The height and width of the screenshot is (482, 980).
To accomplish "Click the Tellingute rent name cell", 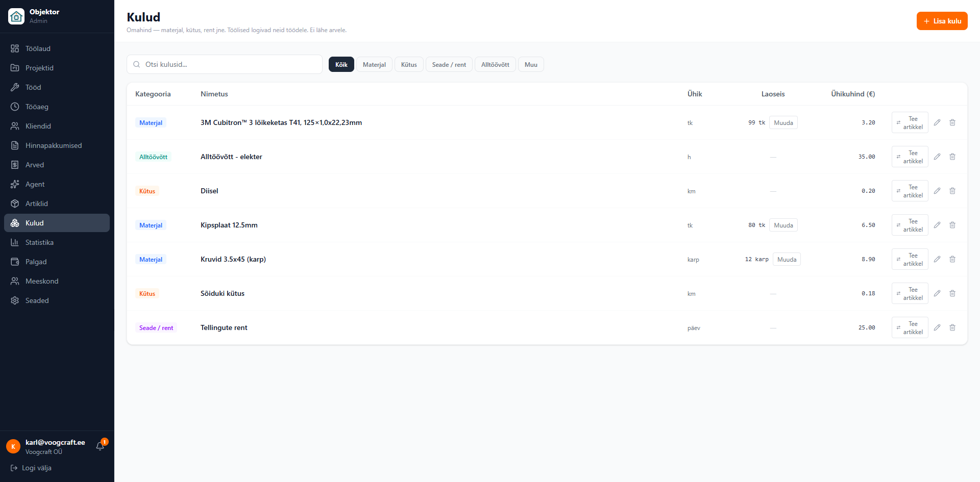I will [224, 327].
